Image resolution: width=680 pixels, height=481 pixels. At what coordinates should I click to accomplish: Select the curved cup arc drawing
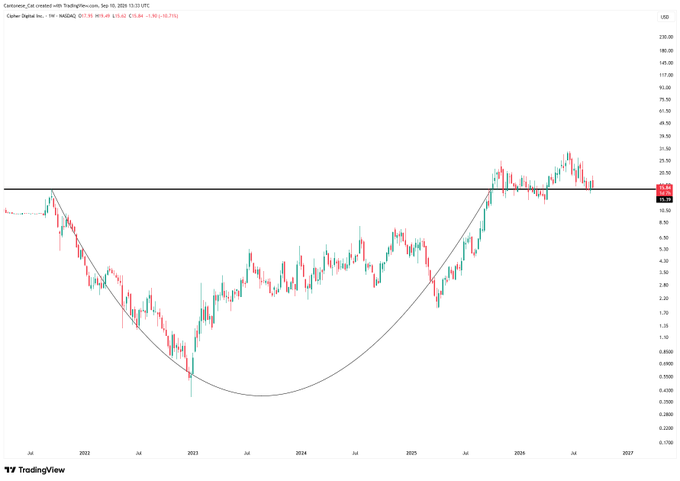[x=262, y=395]
